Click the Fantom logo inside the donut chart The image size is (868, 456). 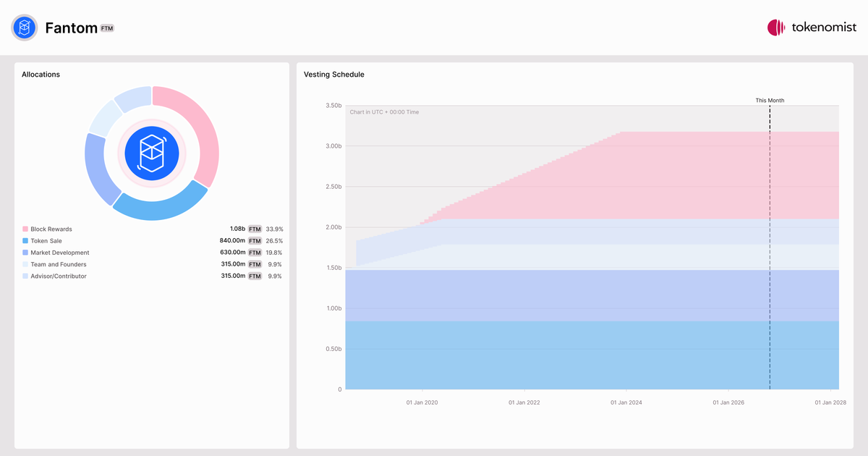(x=152, y=153)
